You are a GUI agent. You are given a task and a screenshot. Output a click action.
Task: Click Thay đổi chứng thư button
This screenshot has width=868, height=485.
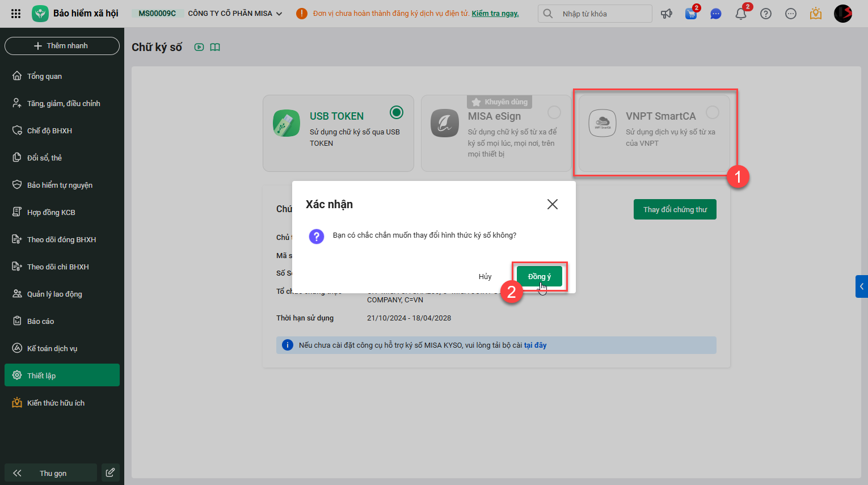click(x=675, y=209)
